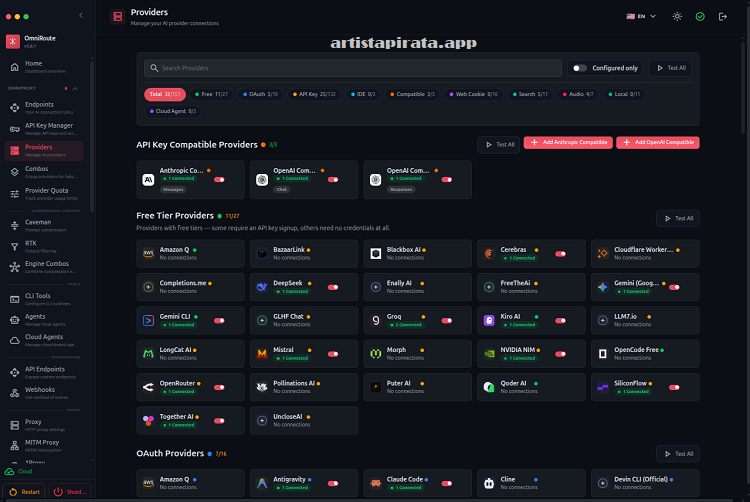Click the logout icon in header
750x502 pixels.
pos(723,17)
